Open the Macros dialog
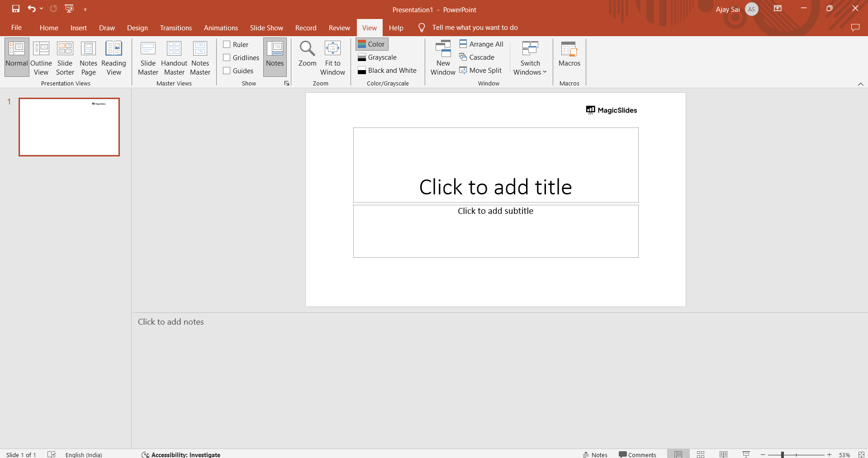Screen dimensions: 868x458 coord(569,54)
